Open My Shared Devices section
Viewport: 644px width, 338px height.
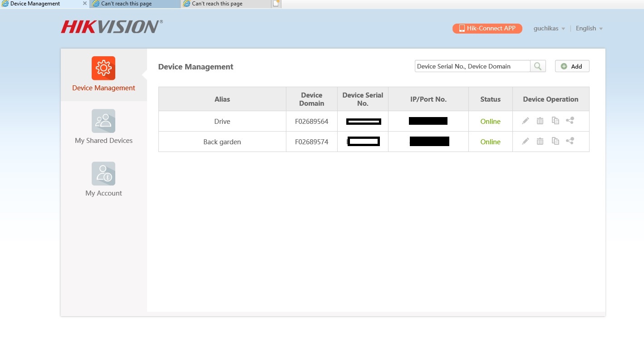[x=103, y=127]
